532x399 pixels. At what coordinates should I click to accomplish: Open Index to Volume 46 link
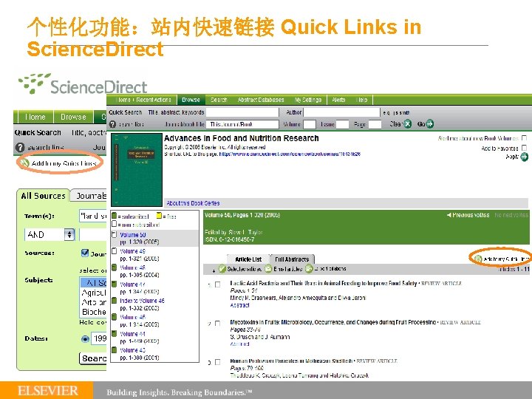coord(142,301)
